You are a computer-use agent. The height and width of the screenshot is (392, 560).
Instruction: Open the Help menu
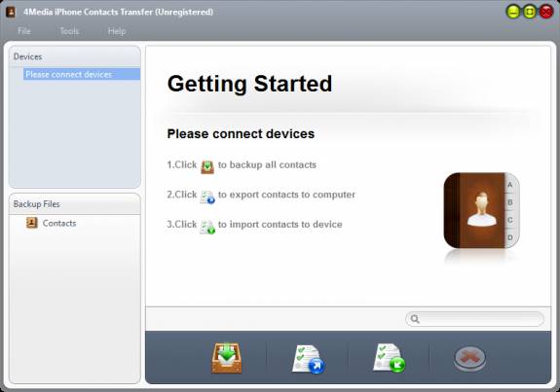point(117,31)
